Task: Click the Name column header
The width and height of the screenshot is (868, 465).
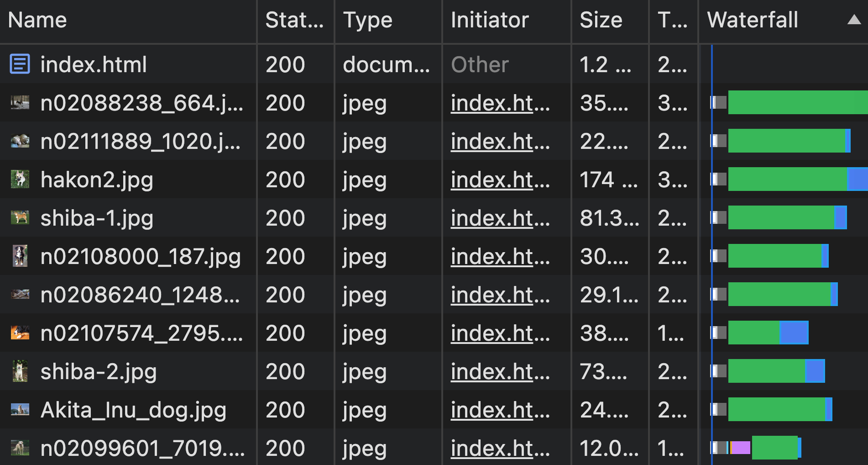Action: 38,20
